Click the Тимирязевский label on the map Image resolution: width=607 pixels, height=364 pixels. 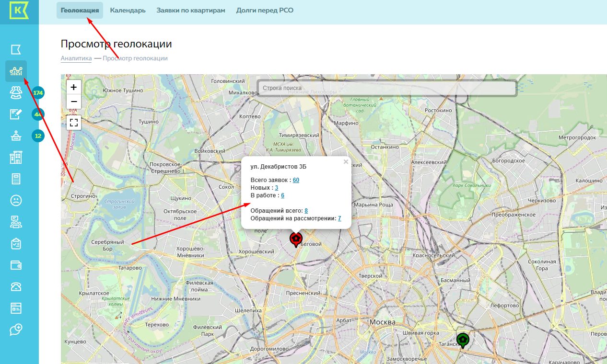300,136
